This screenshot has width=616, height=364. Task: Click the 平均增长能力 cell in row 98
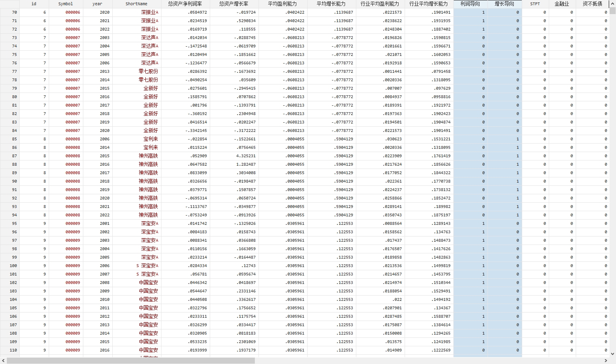[x=331, y=249]
